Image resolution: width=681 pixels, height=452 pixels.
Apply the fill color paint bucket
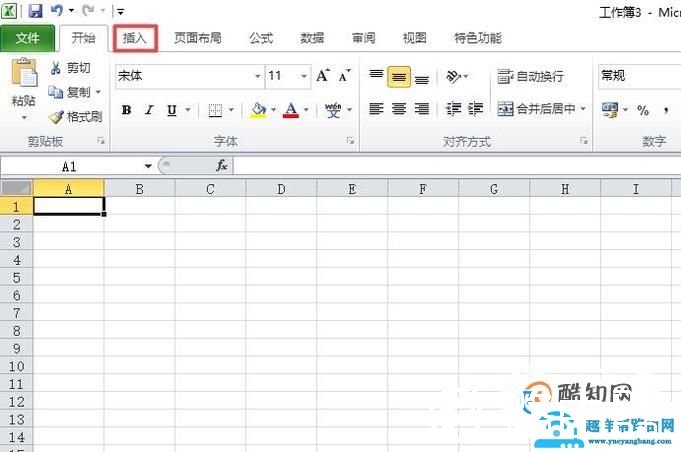(x=258, y=110)
